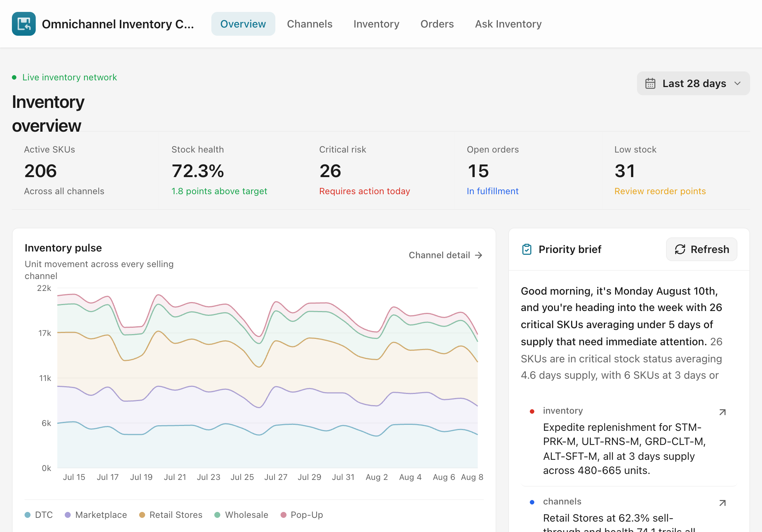This screenshot has width=762, height=532.
Task: Click the Refresh button
Action: click(x=701, y=249)
